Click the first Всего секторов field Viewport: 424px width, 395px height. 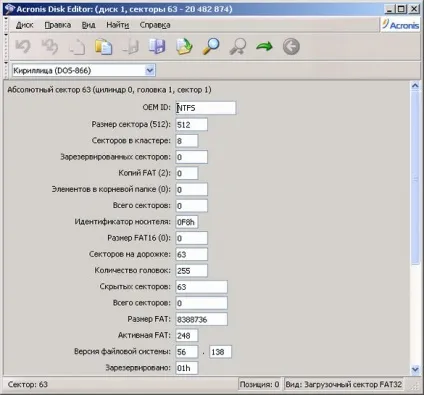coord(192,206)
